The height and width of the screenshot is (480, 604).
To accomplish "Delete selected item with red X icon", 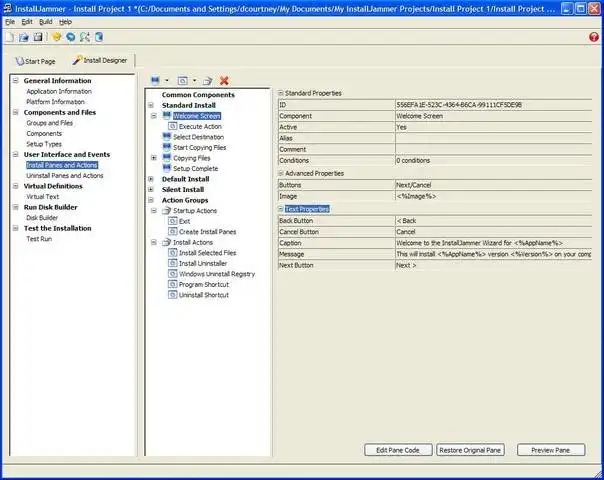I will [x=224, y=81].
